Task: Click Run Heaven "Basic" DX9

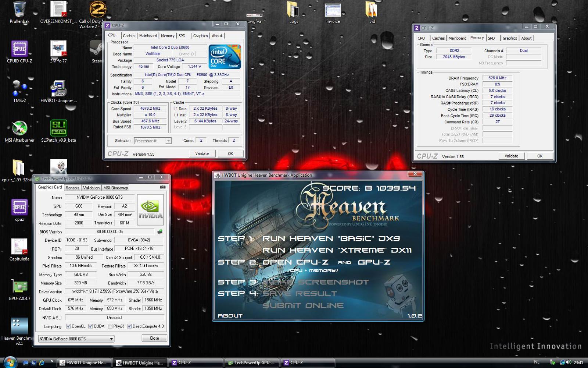Action: (331, 238)
